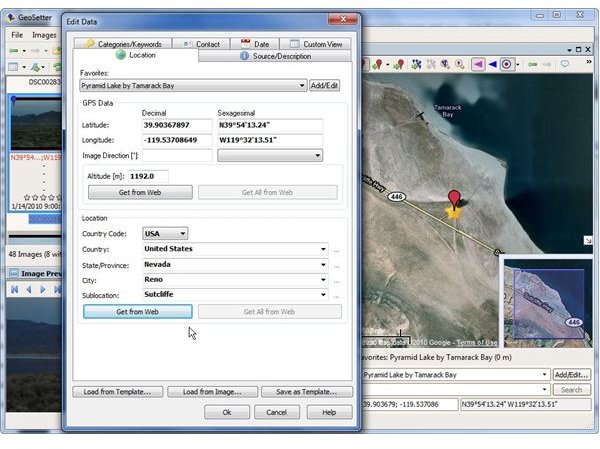
Task: Select the Location tab
Action: (135, 55)
